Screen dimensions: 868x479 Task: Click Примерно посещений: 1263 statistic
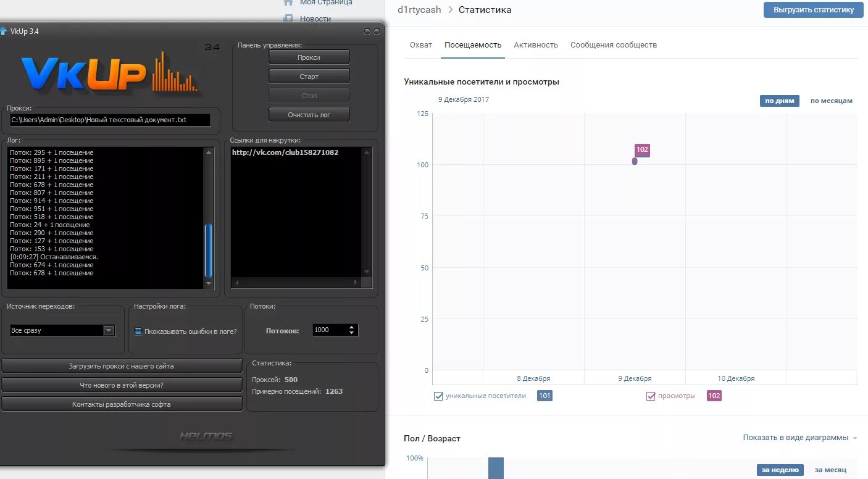tap(297, 391)
